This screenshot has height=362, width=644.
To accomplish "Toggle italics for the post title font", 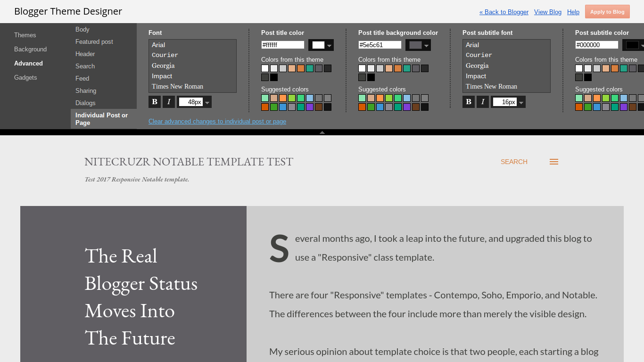I will click(x=168, y=101).
